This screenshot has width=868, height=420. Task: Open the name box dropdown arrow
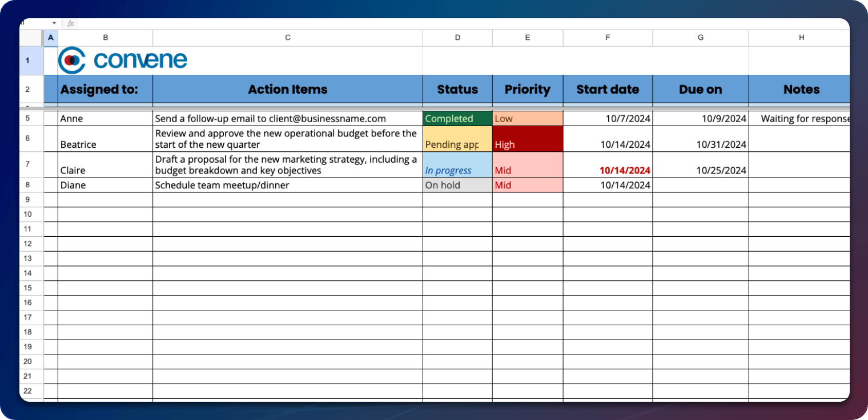(54, 23)
